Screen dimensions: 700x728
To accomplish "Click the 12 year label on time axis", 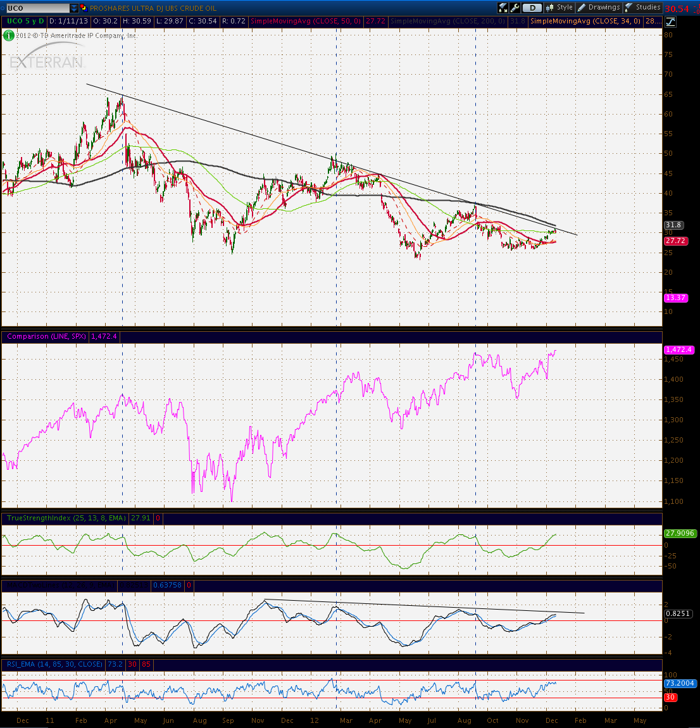I will tap(315, 720).
